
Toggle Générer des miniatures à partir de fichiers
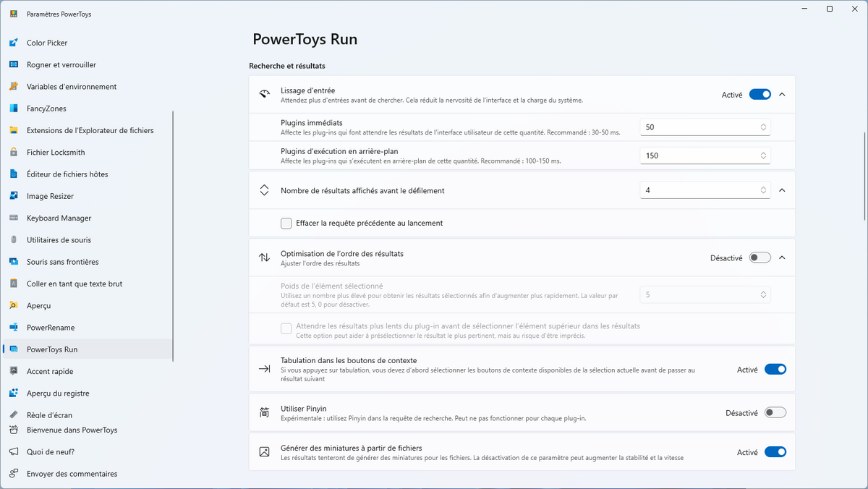[775, 452]
